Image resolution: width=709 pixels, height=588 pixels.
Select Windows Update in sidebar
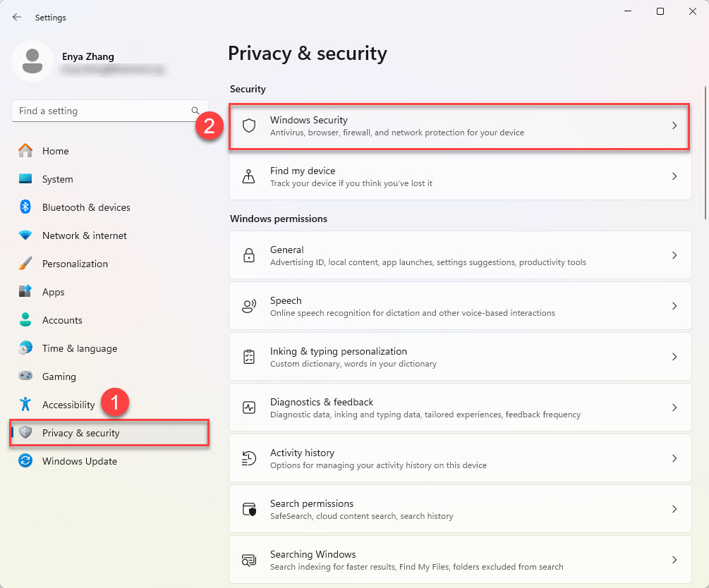(79, 461)
